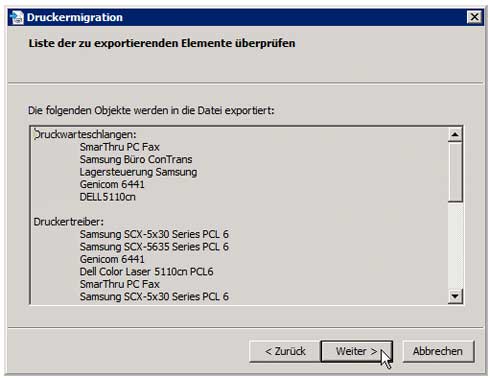Select Dell Color Laser 5110cn PCL6 driver
Image resolution: width=490 pixels, height=378 pixels.
146,272
